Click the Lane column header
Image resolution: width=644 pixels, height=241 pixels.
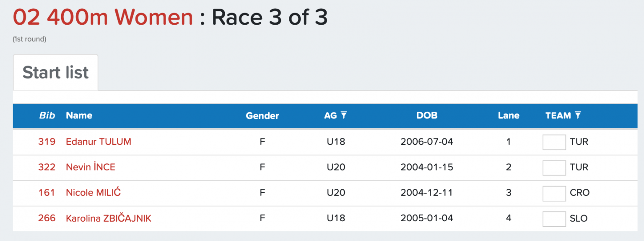pyautogui.click(x=509, y=115)
